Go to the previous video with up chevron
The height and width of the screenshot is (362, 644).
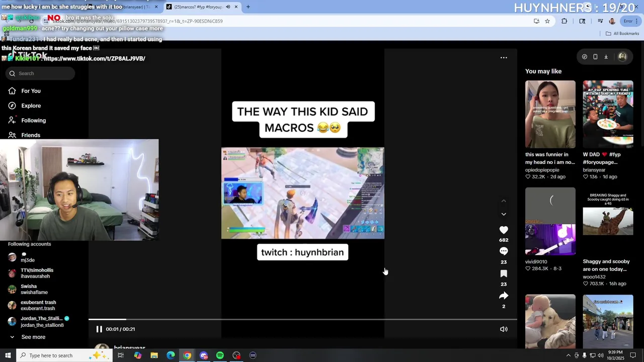tap(504, 201)
